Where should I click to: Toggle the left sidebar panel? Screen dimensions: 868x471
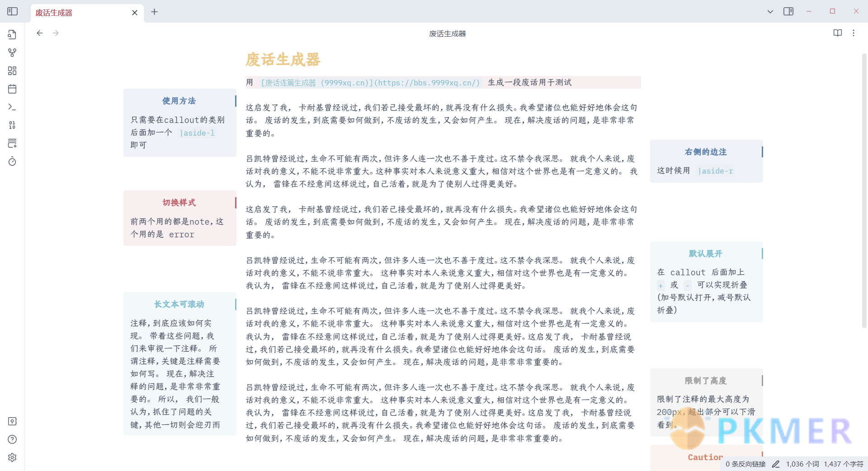click(x=13, y=11)
